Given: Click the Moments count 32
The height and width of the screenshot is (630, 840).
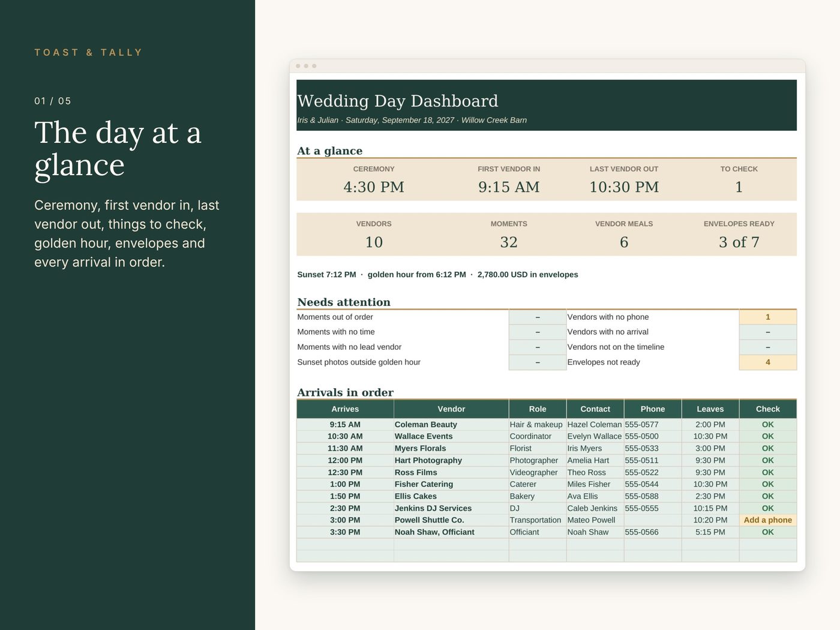Looking at the screenshot, I should 509,242.
